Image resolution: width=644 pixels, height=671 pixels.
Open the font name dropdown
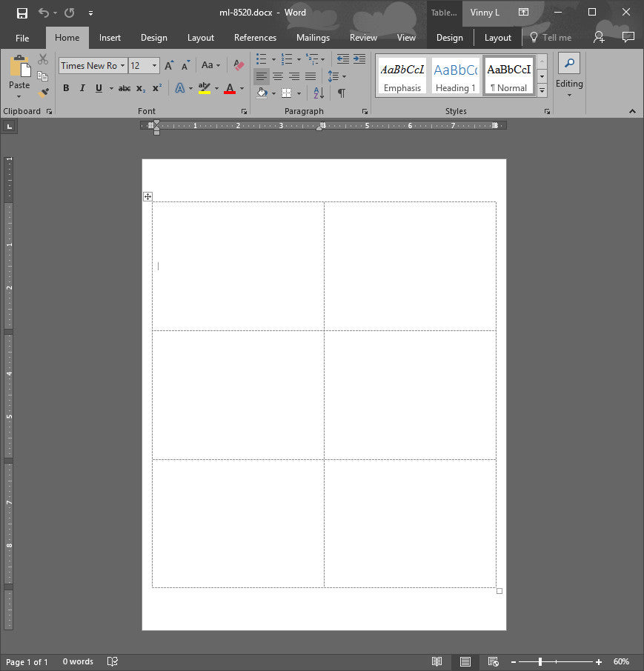point(123,65)
